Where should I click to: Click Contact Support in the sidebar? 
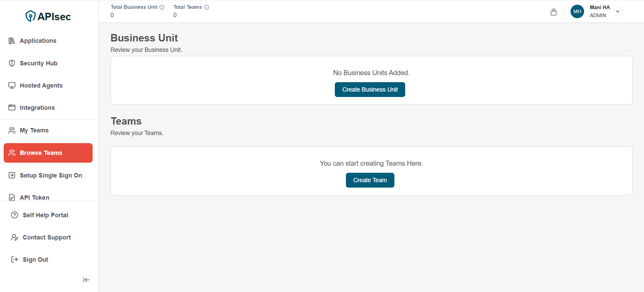pyautogui.click(x=46, y=237)
